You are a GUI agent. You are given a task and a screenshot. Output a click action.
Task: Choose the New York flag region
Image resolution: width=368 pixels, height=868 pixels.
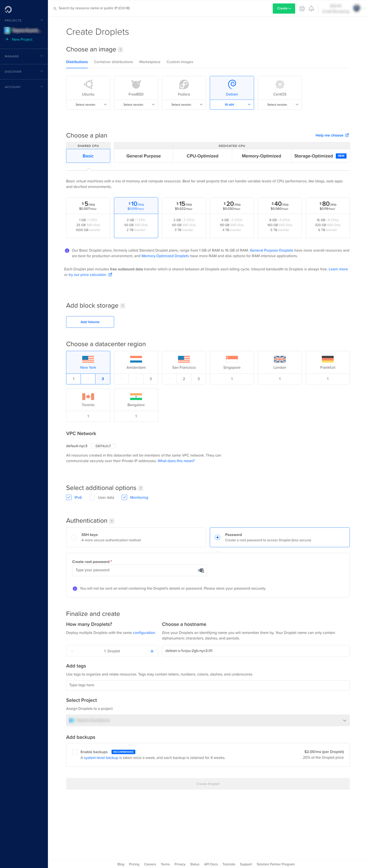88,359
